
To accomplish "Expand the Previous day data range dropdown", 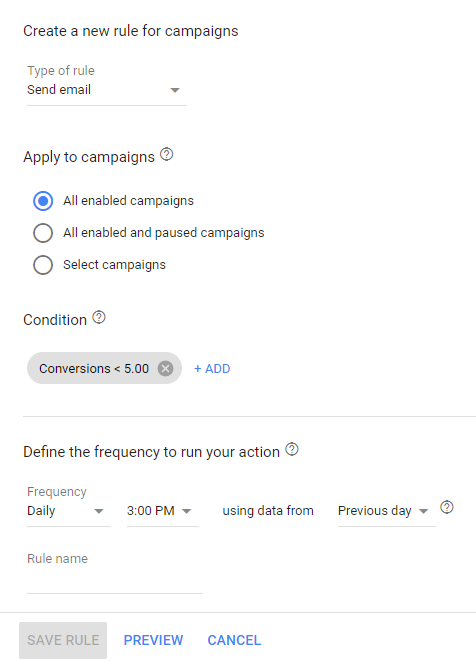I will [x=386, y=511].
